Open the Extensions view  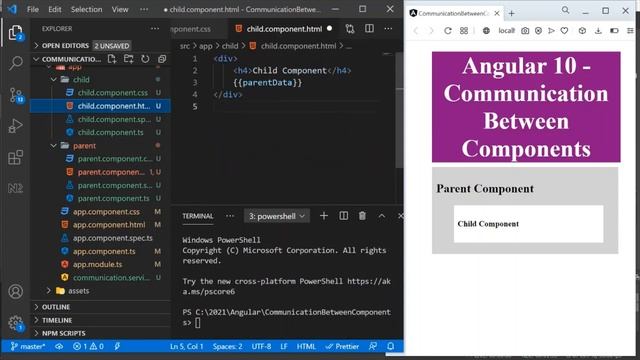[16, 157]
